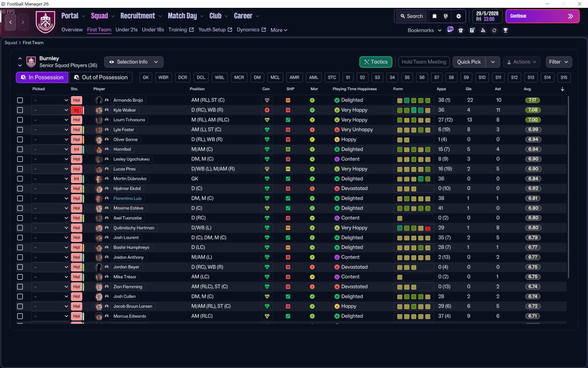Click the trophy icon in the bookmarks bar
This screenshot has height=368, width=588.
pos(505,30)
